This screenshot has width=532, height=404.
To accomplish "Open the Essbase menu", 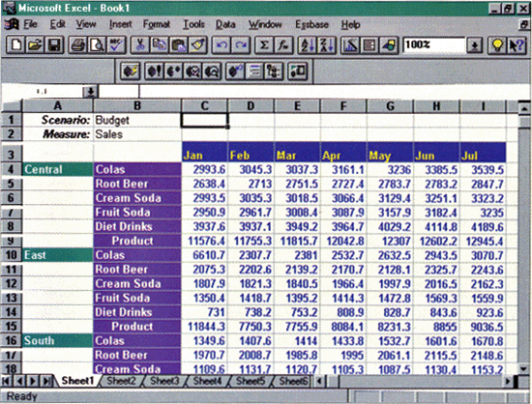I will tap(311, 24).
